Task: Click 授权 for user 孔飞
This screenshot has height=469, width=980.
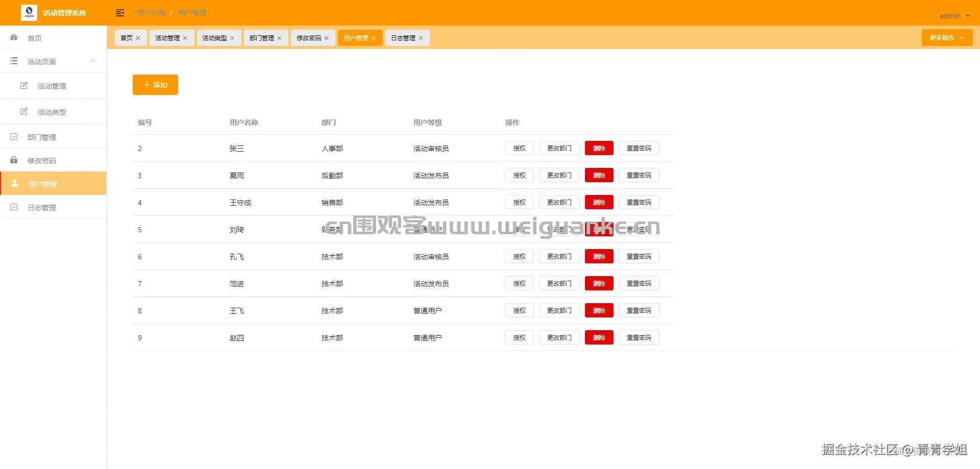Action: (520, 256)
